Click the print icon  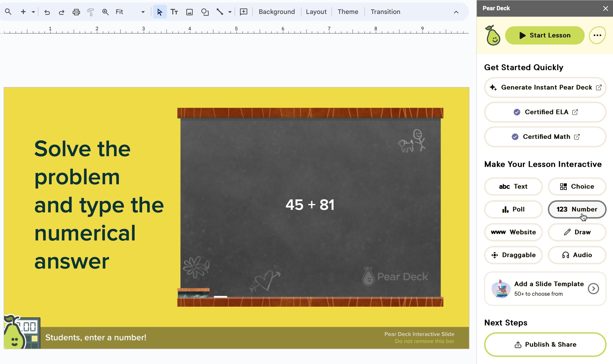[76, 12]
